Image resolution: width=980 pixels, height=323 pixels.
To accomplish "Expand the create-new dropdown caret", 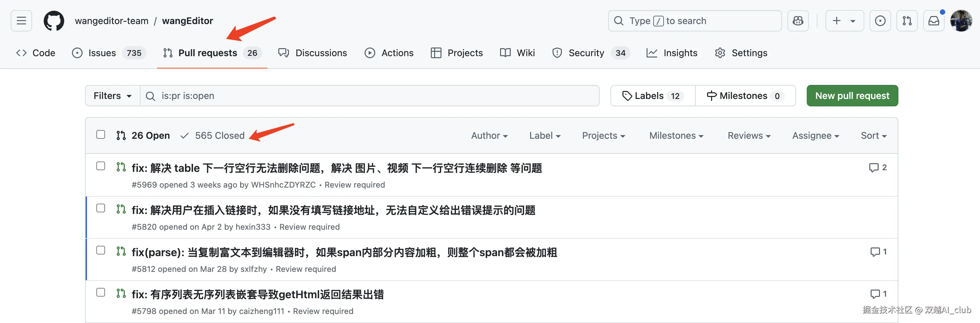I will click(x=853, y=21).
